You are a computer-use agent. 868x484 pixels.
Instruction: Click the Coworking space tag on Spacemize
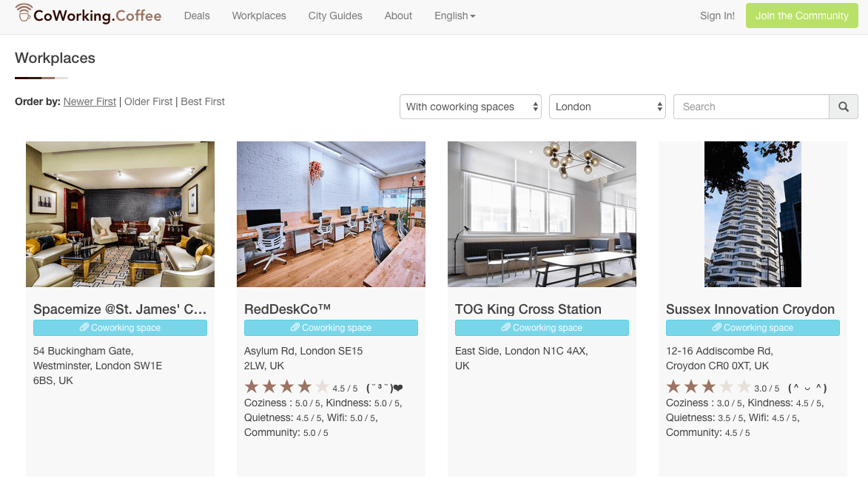(120, 328)
